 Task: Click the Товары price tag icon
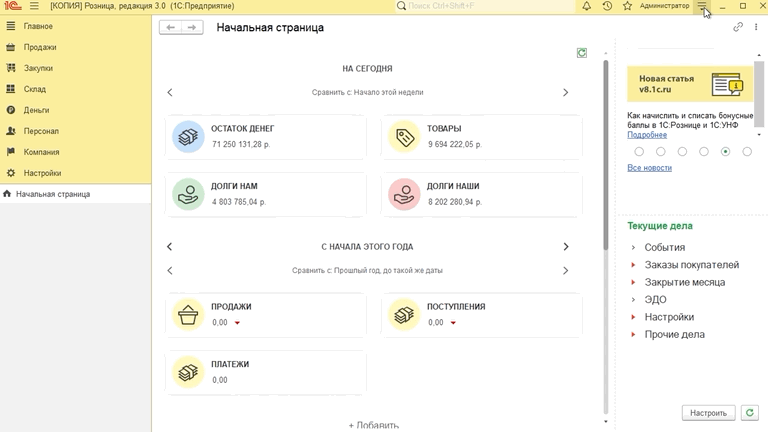pyautogui.click(x=404, y=137)
